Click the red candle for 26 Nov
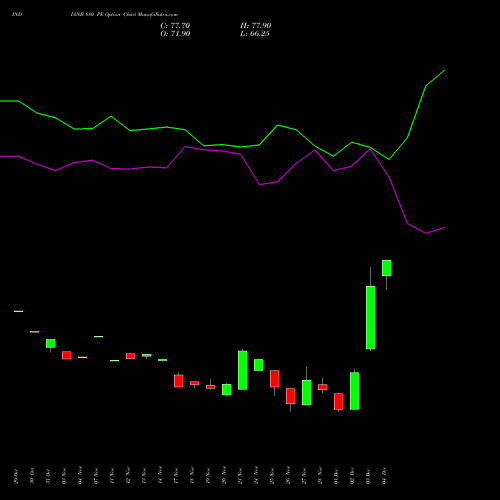The width and height of the screenshot is (500, 500). [290, 396]
